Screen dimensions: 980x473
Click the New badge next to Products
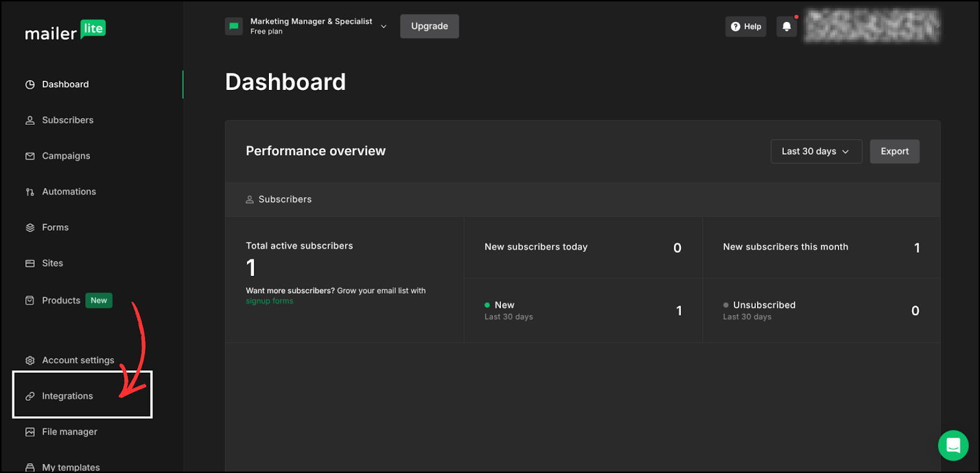pyautogui.click(x=99, y=300)
